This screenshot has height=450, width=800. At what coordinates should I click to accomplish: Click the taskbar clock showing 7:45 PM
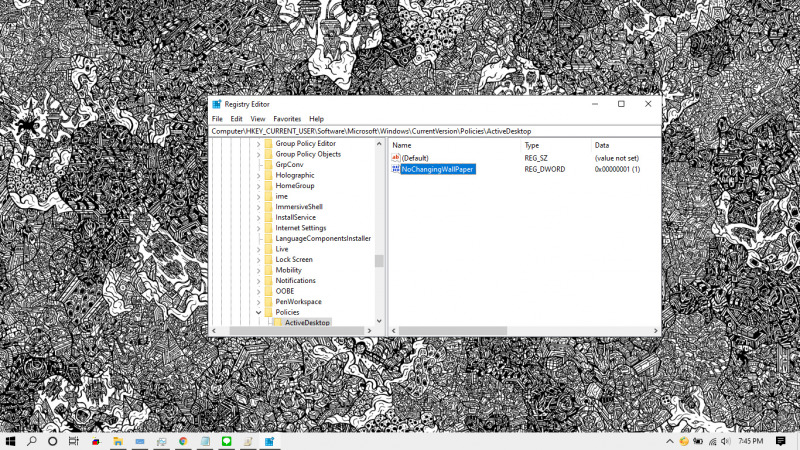tap(751, 441)
